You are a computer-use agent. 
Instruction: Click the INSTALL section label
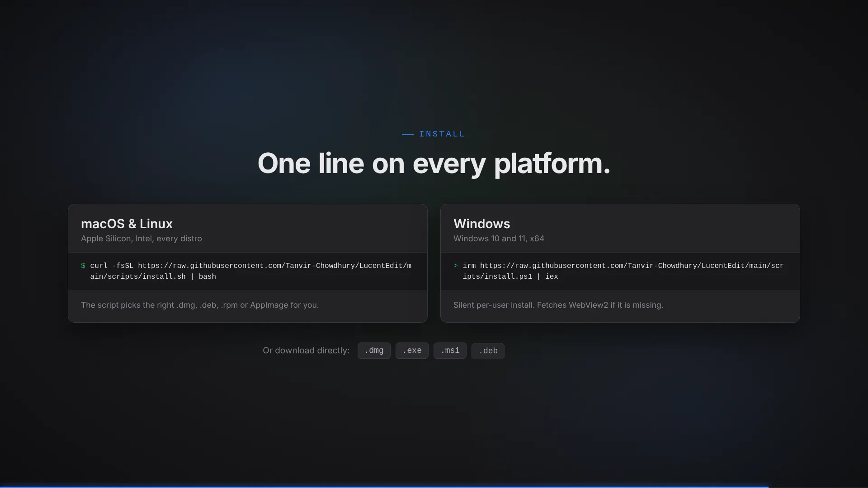click(x=442, y=134)
